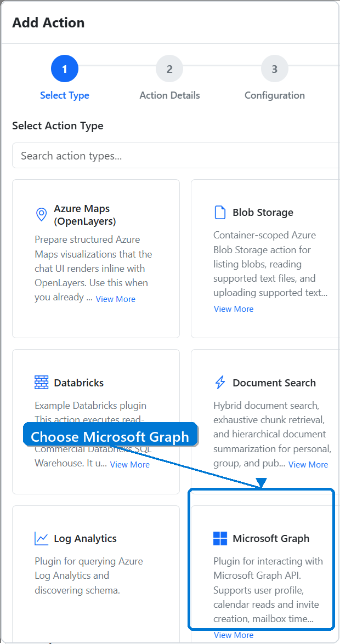The height and width of the screenshot is (644, 340).
Task: Go to step 1 Select Type circle
Action: tap(65, 69)
